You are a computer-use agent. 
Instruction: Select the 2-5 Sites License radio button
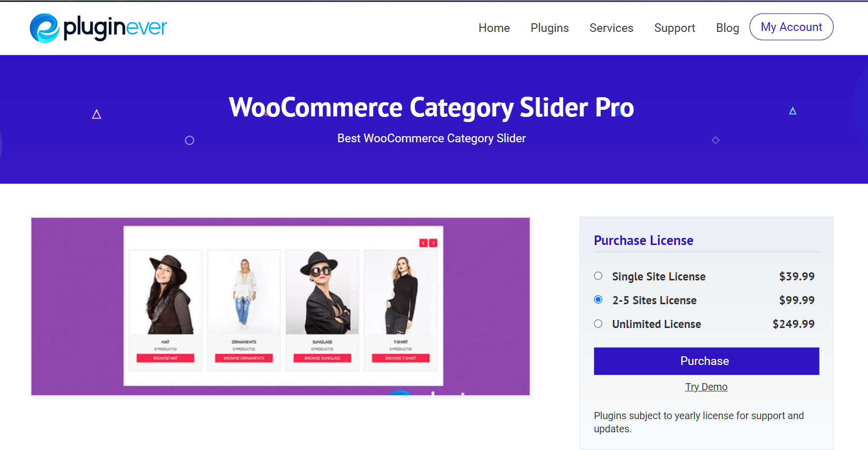(598, 300)
